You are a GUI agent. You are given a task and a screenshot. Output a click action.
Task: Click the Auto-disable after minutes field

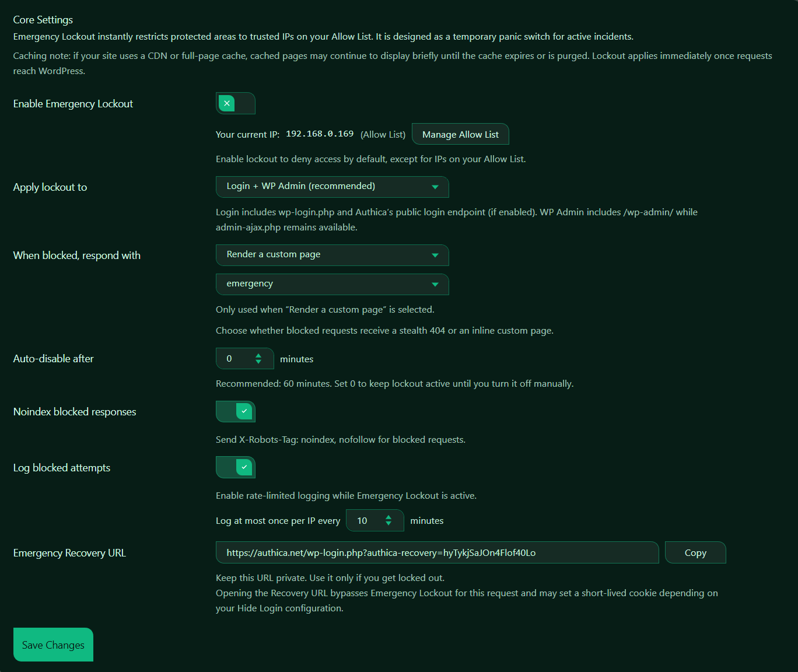click(x=237, y=359)
